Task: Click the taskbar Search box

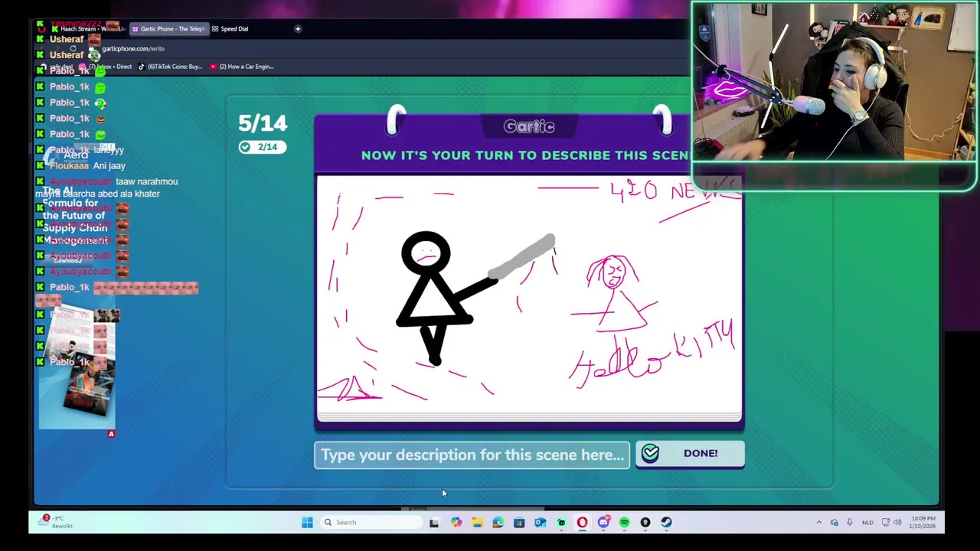Action: click(371, 523)
